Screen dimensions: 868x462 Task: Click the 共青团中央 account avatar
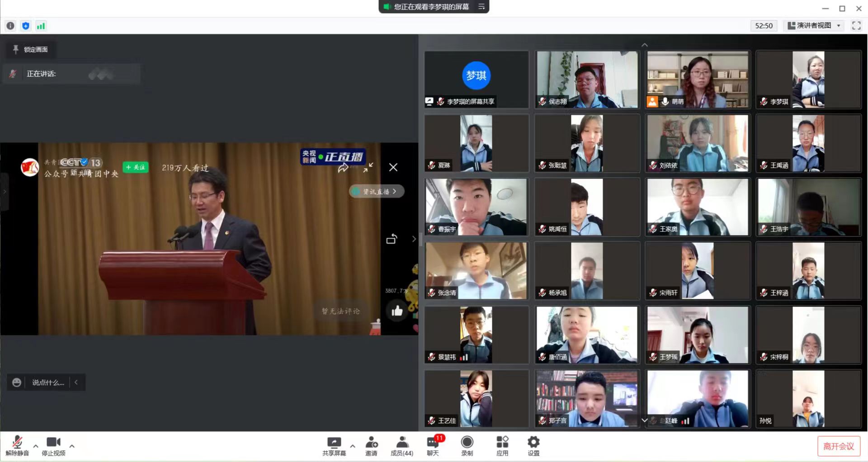(x=30, y=167)
